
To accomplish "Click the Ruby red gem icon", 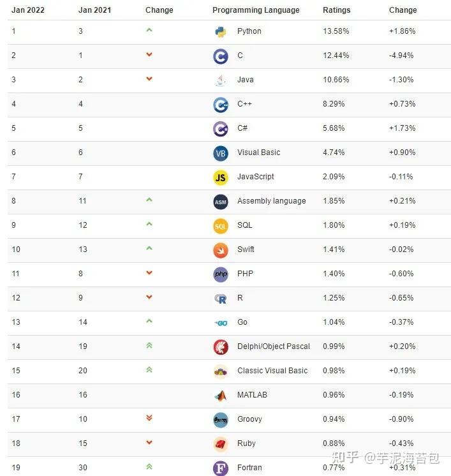I will point(221,443).
